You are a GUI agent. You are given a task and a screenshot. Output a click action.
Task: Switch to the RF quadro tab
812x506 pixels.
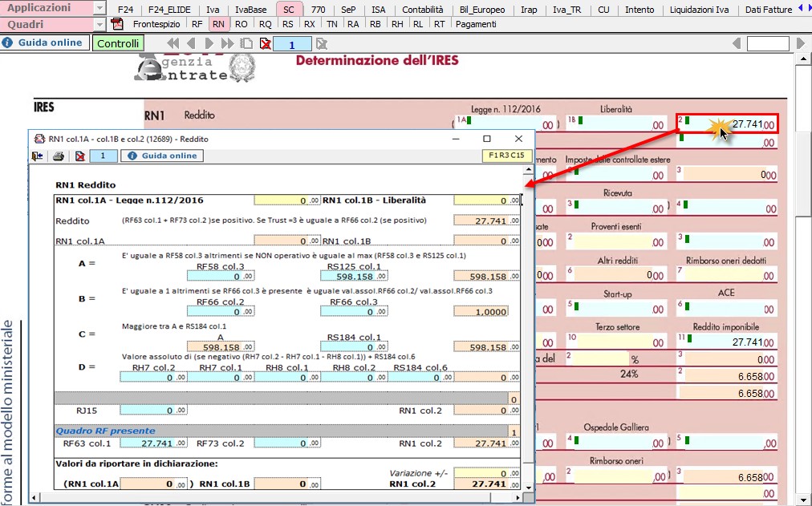[x=197, y=24]
